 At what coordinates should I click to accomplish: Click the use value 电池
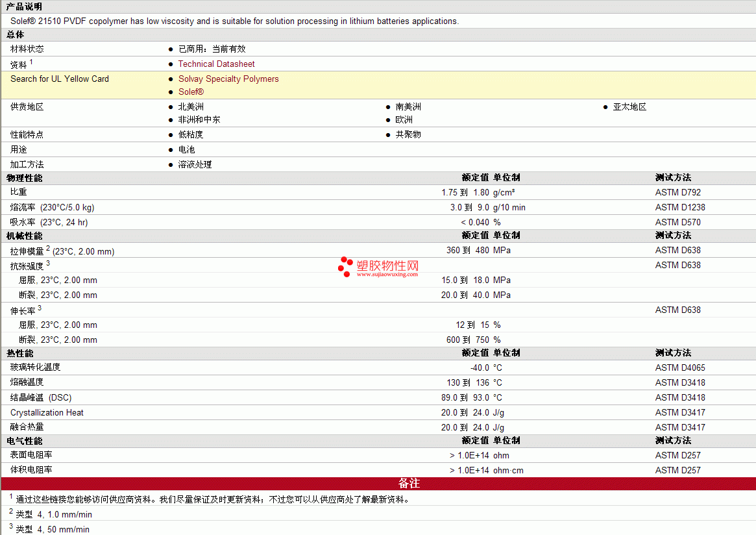pyautogui.click(x=187, y=149)
